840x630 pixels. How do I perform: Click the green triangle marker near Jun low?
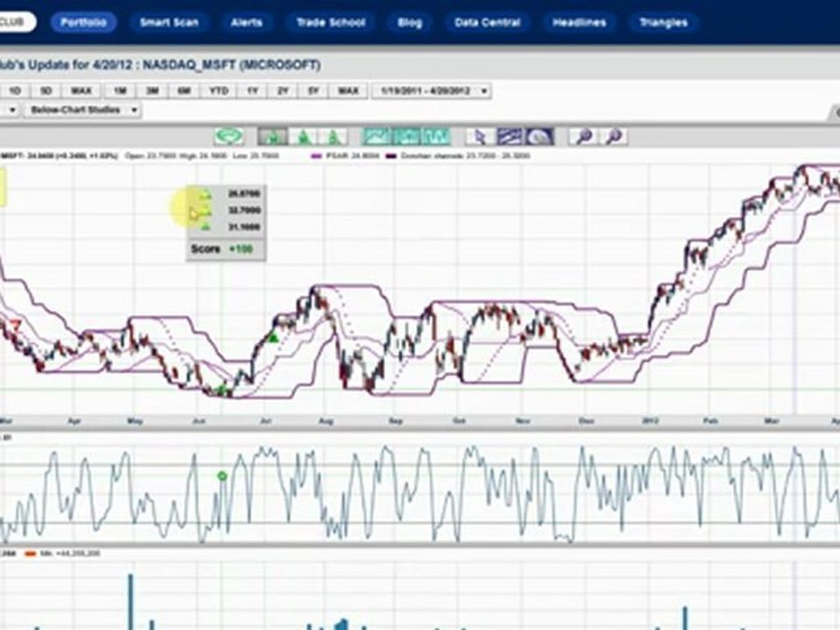point(221,388)
